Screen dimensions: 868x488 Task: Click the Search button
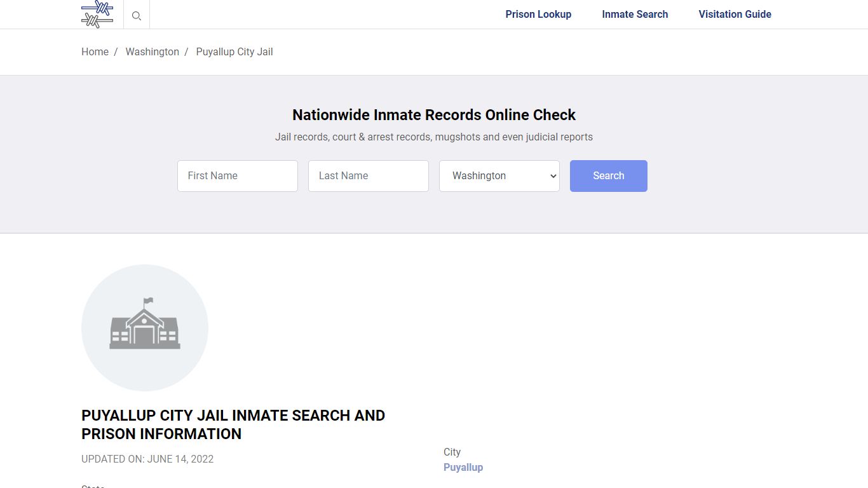coord(609,176)
